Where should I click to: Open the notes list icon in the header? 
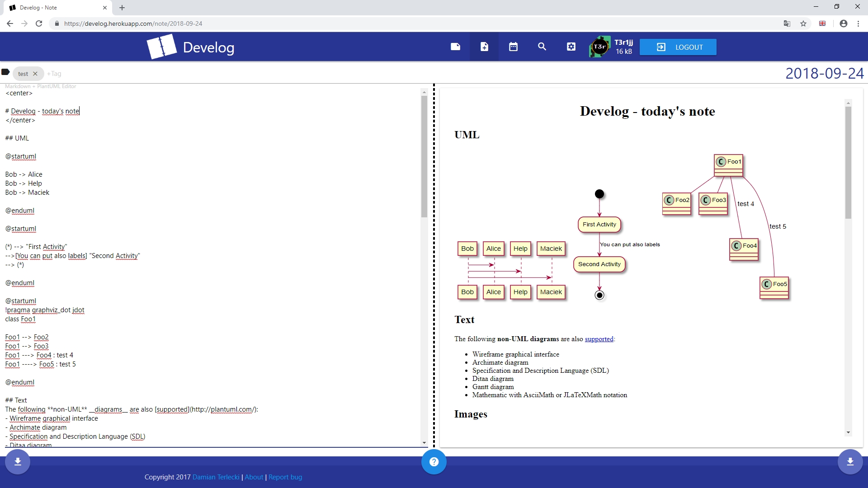(455, 47)
